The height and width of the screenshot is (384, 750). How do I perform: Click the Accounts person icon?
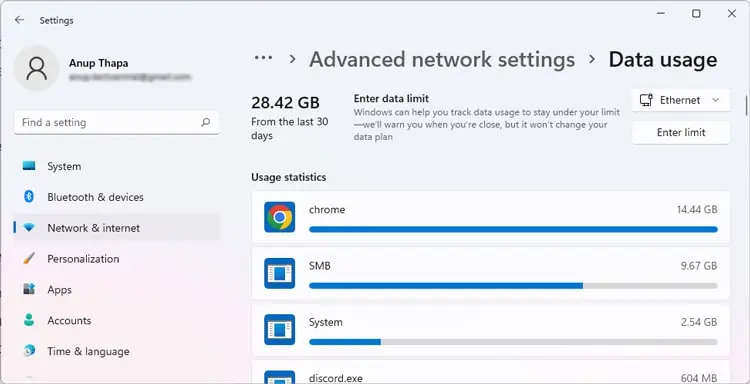(29, 320)
